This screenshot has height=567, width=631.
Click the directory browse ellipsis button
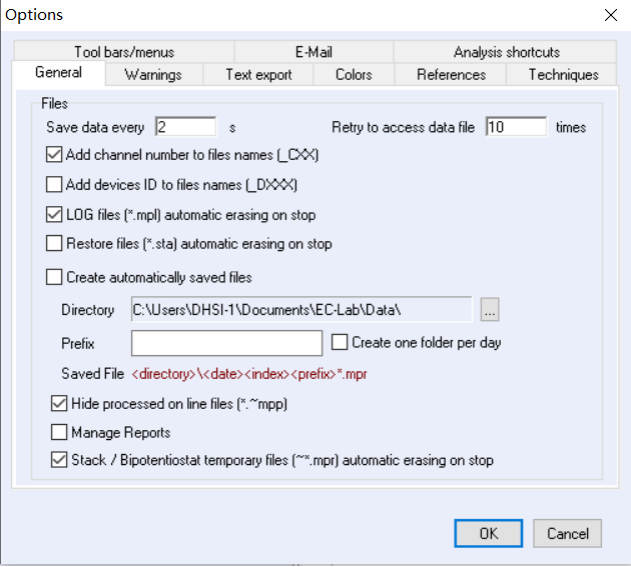489,311
